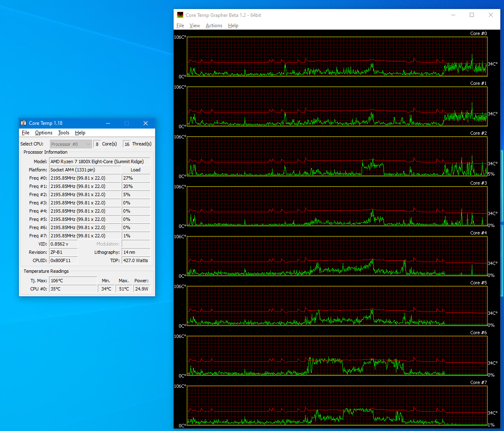The height and width of the screenshot is (431, 504).
Task: Click the TDP value 427.0 Watts
Action: click(x=136, y=260)
